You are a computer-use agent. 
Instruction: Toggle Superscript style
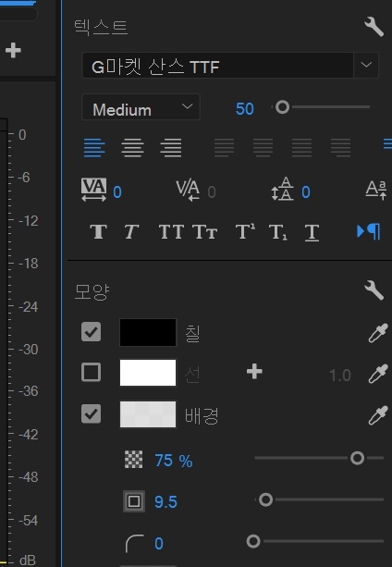pos(245,231)
